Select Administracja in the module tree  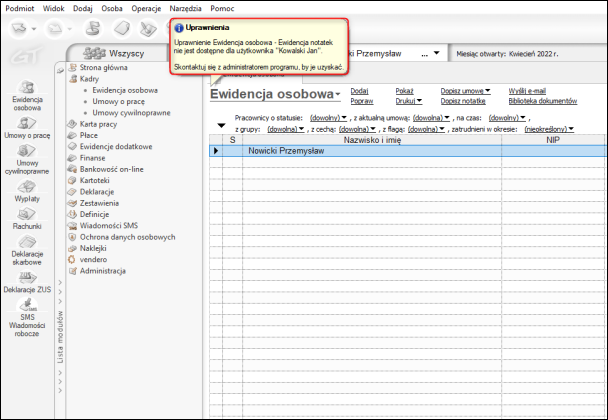tap(103, 270)
